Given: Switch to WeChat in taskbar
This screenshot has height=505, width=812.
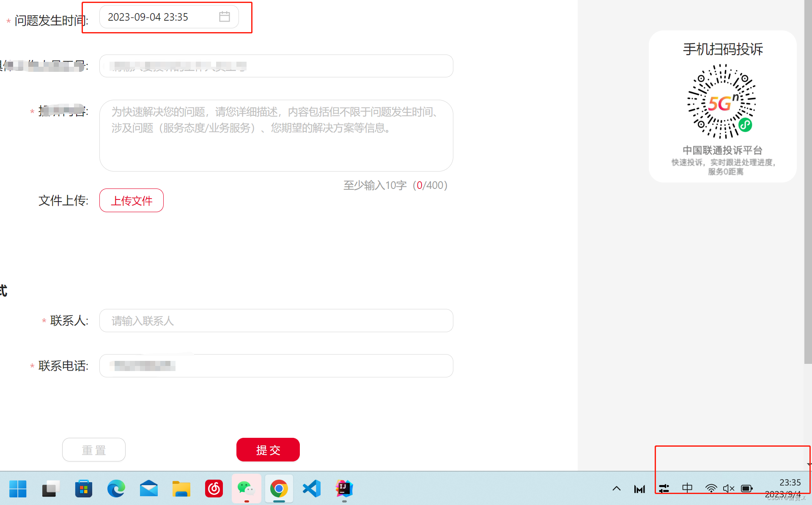Looking at the screenshot, I should pyautogui.click(x=246, y=489).
